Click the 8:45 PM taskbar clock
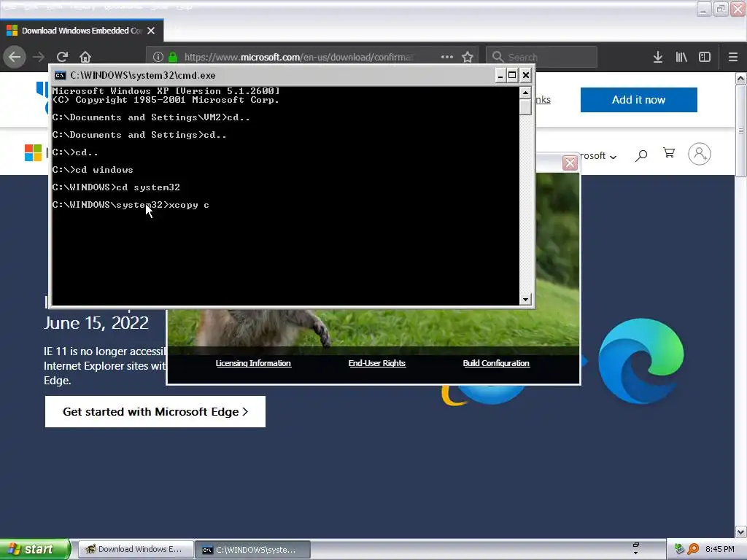747x560 pixels. tap(720, 549)
